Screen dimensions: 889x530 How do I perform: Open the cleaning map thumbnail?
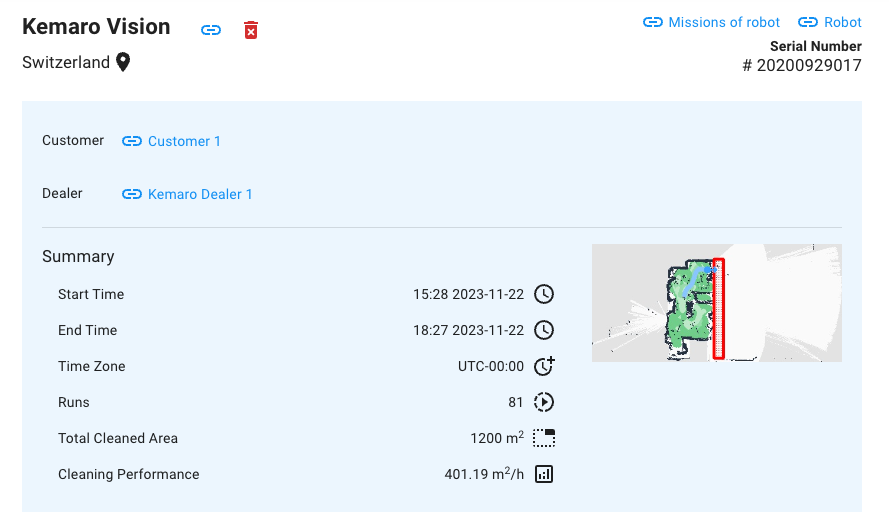(717, 303)
